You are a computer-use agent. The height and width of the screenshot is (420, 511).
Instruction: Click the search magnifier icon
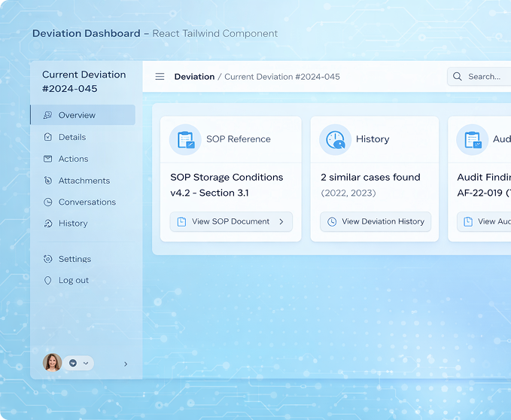coord(458,77)
